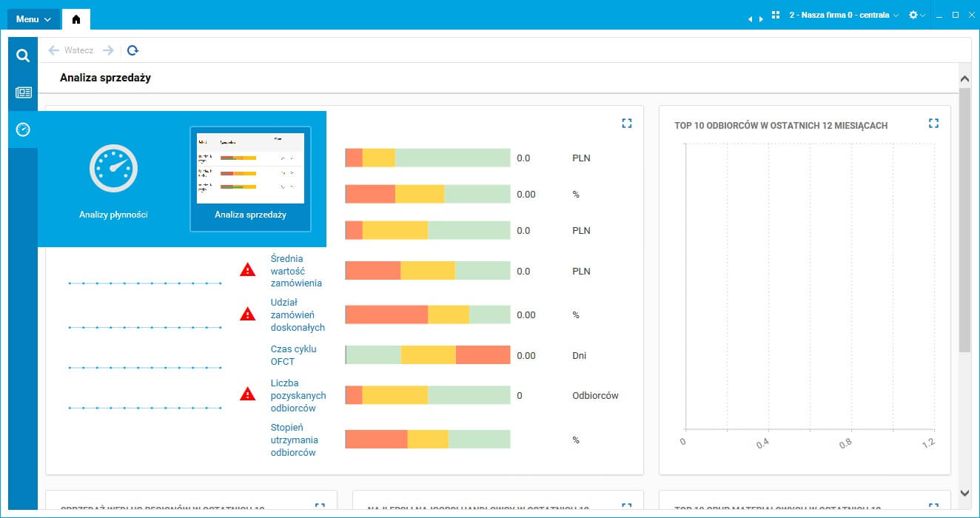Screen dimensions: 980x518
Task: Click the scroll up arrow of the scrollbar
Action: [x=964, y=78]
